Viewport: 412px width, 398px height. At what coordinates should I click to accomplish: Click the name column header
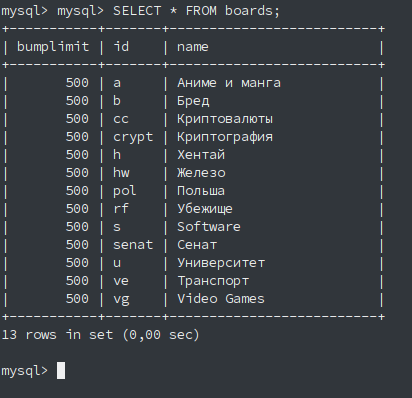tap(193, 47)
